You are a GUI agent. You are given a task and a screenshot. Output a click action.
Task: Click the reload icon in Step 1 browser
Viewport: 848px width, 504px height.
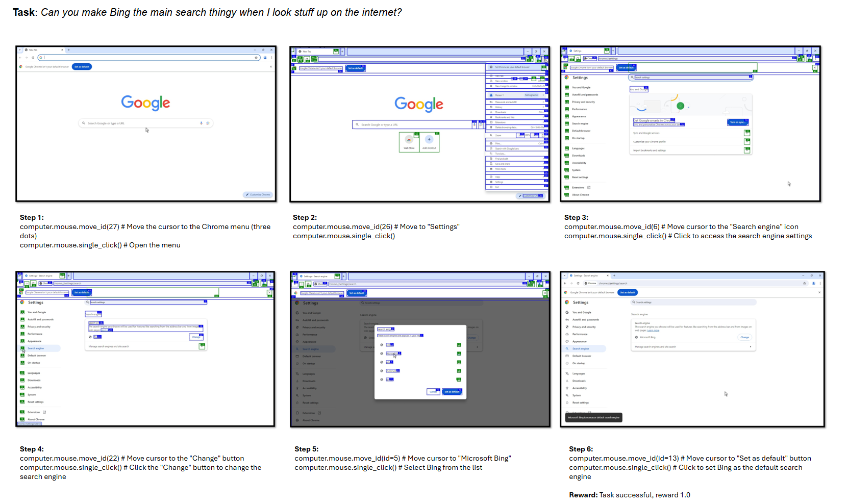(x=33, y=58)
